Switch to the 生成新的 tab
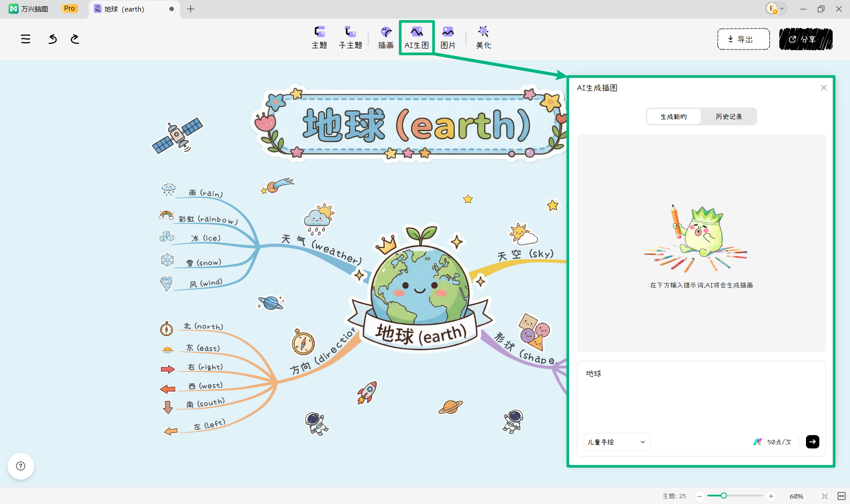850x504 pixels. 674,116
